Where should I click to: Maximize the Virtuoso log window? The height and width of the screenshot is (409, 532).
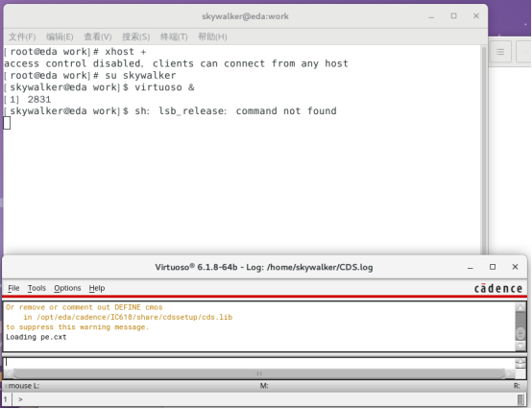tap(493, 267)
